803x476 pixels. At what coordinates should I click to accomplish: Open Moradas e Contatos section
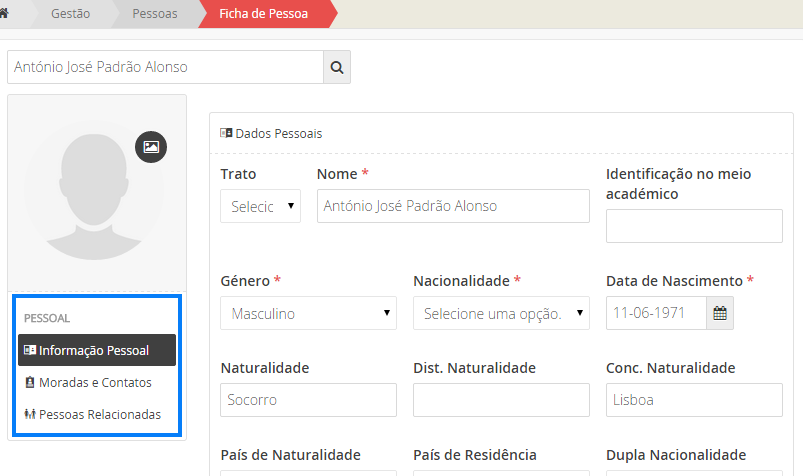coord(96,382)
